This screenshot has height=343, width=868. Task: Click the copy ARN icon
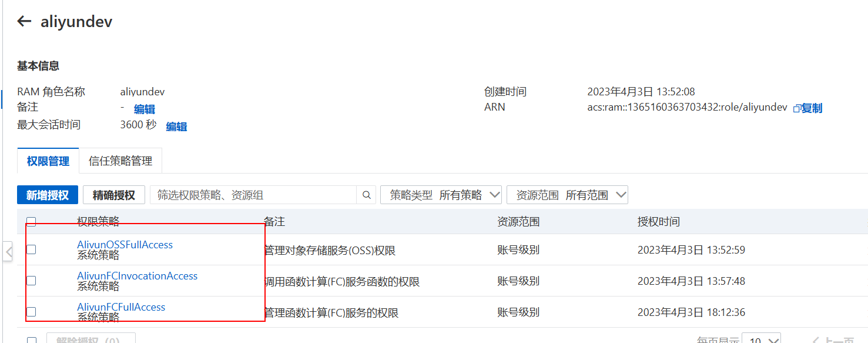tap(797, 109)
